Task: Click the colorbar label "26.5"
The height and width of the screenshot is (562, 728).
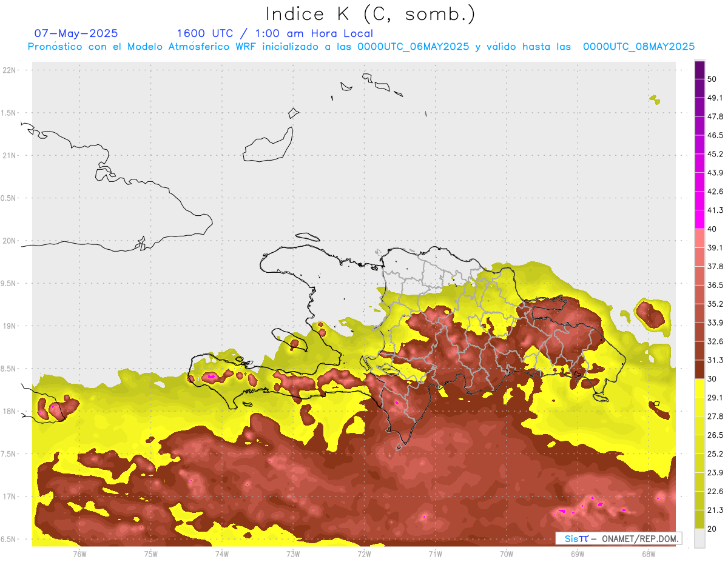Action: (715, 435)
